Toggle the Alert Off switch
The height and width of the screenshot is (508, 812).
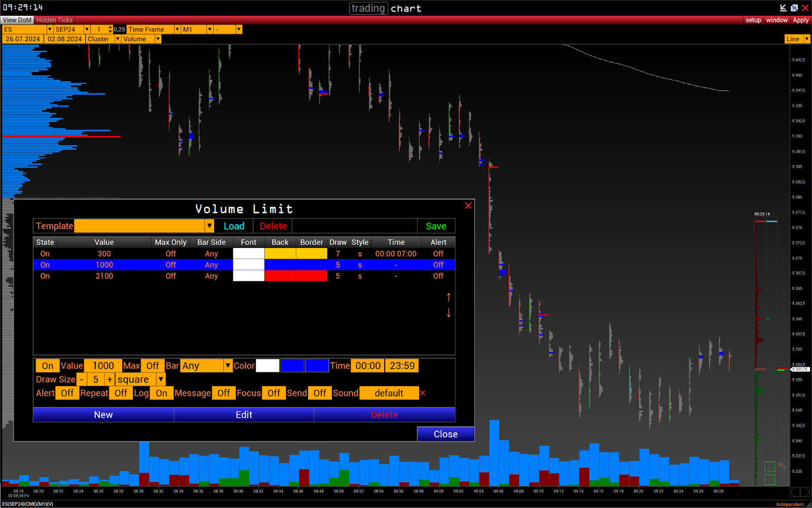(x=67, y=393)
